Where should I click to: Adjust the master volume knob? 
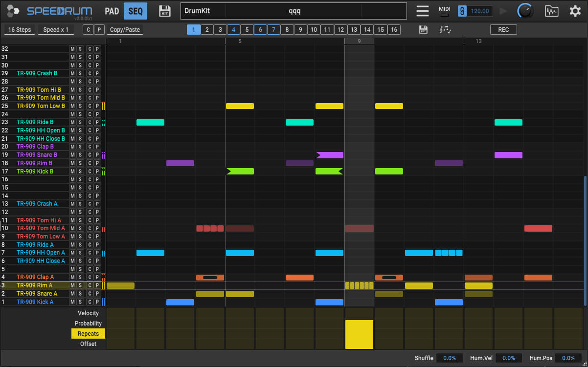(525, 11)
